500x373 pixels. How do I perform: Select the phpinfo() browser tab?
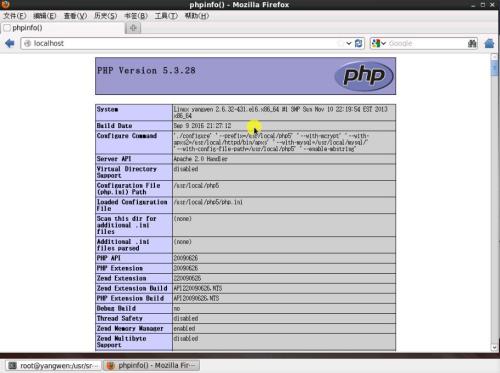63,28
